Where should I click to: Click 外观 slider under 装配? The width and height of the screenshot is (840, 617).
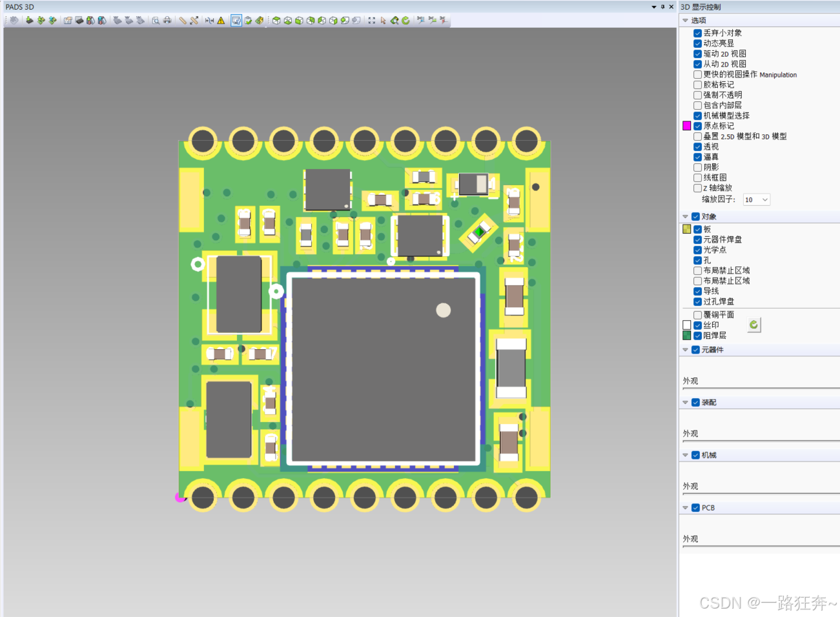[x=761, y=441]
